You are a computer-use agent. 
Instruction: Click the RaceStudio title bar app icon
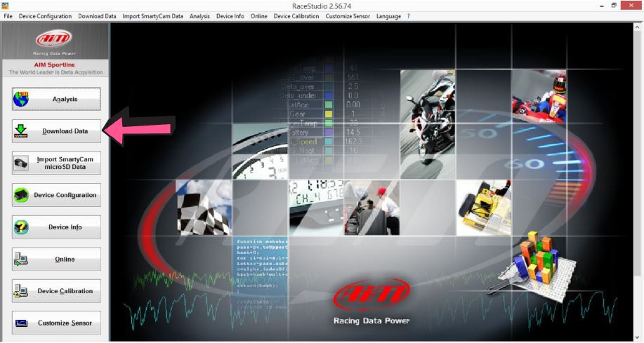tap(6, 6)
